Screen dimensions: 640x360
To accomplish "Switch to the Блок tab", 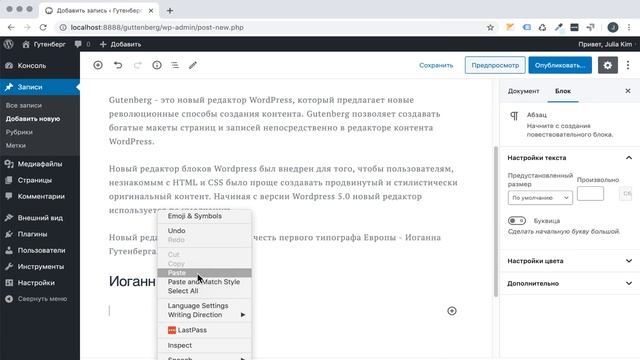I will pyautogui.click(x=563, y=91).
